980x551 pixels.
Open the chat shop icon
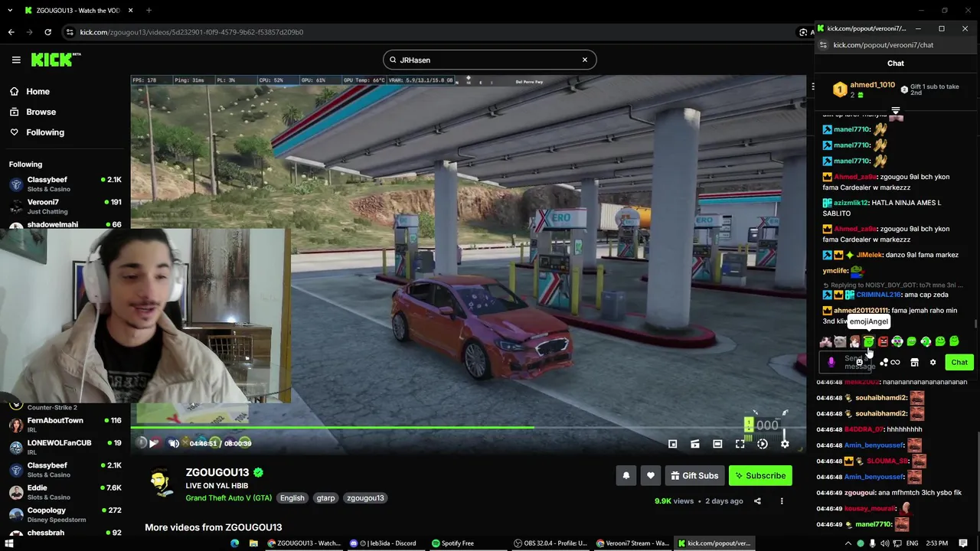(x=914, y=362)
